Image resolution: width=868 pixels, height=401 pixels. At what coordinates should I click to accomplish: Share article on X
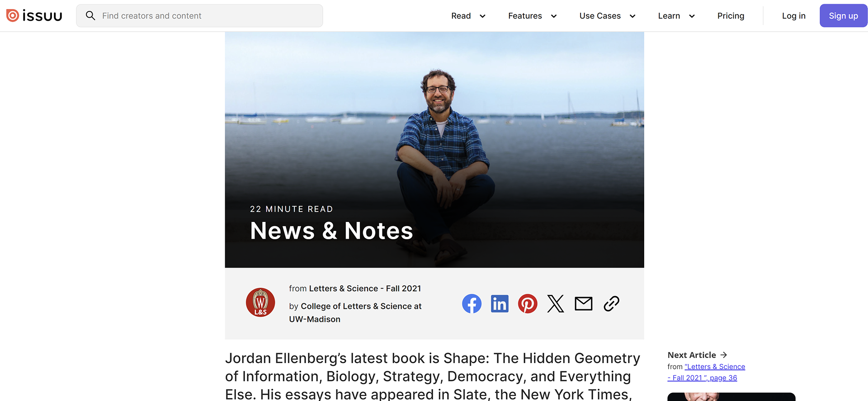coord(556,304)
